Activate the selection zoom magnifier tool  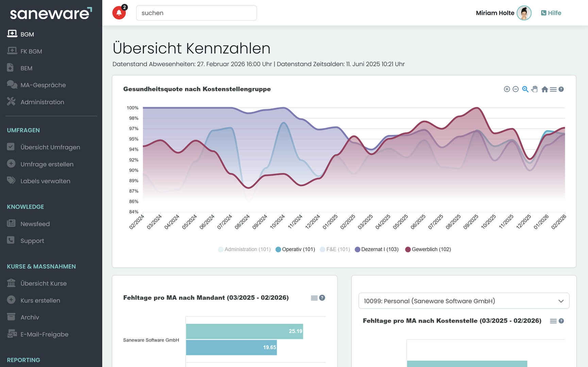pyautogui.click(x=525, y=89)
